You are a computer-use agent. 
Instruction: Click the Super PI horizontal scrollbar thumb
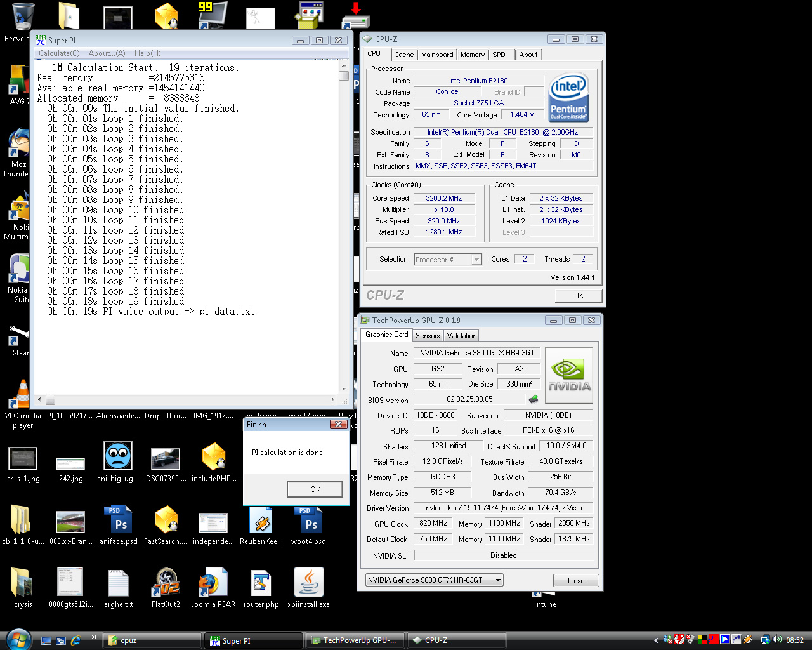[50, 400]
